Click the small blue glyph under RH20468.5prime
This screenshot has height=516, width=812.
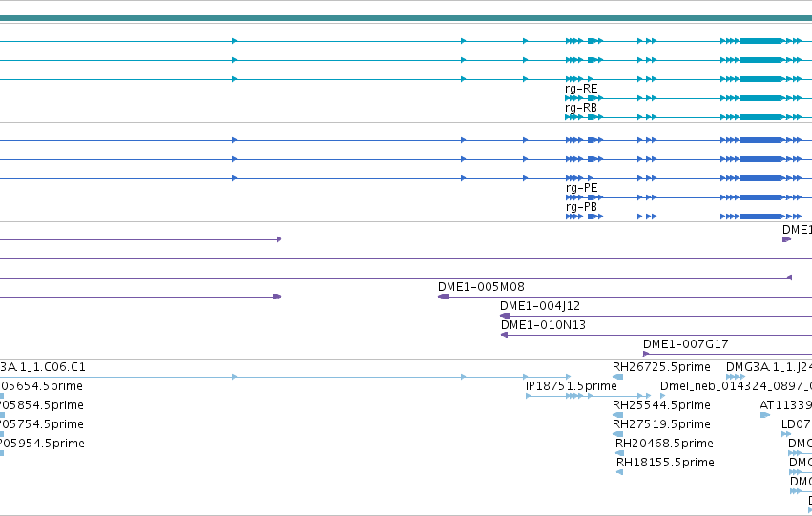point(620,453)
